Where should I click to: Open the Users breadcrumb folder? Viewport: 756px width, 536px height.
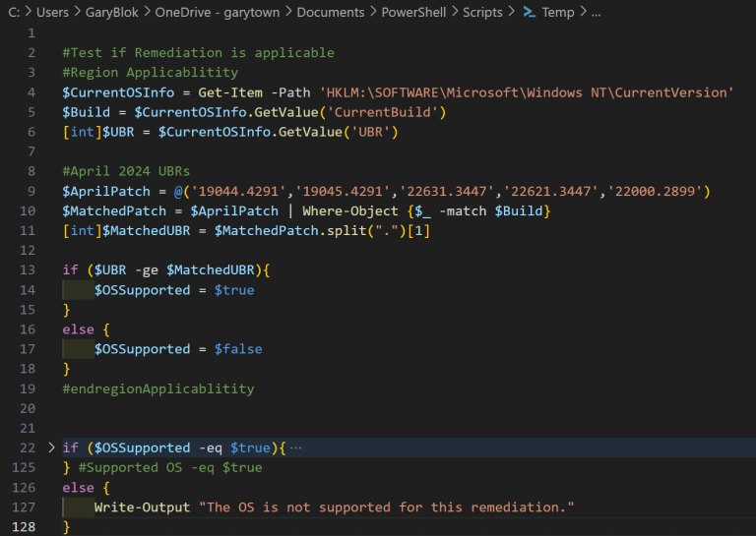click(52, 12)
